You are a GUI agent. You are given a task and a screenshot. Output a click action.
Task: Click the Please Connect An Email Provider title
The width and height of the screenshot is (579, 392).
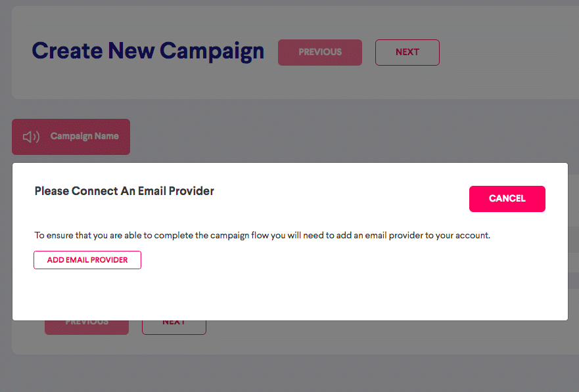point(124,191)
